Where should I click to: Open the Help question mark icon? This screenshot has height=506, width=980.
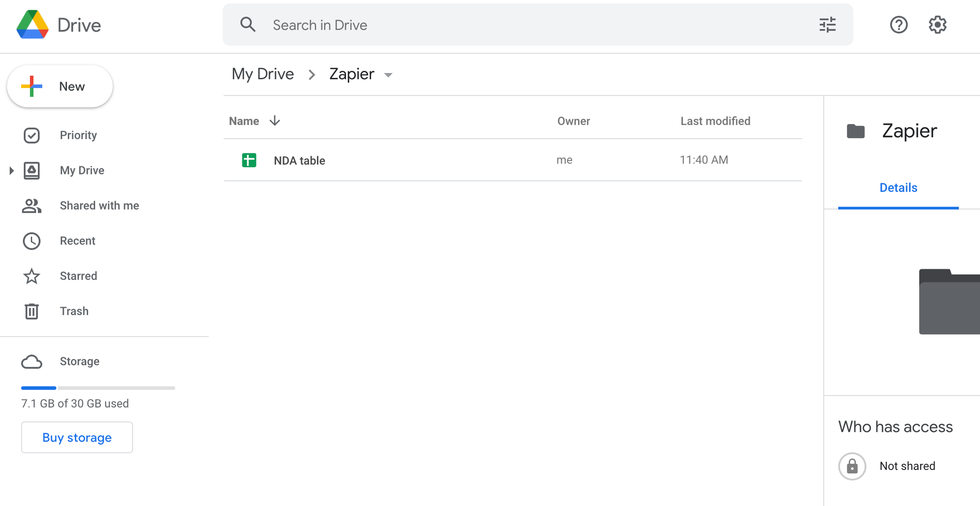pos(898,25)
